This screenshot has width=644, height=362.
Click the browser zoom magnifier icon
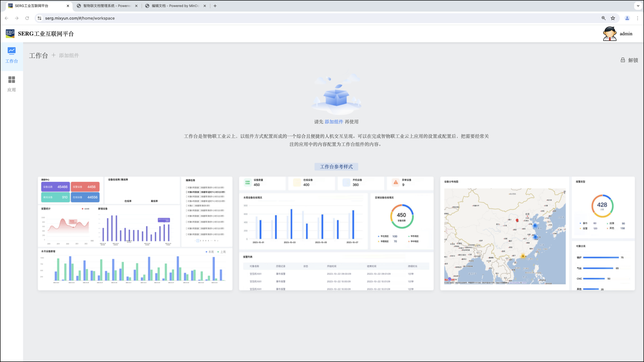tap(603, 18)
